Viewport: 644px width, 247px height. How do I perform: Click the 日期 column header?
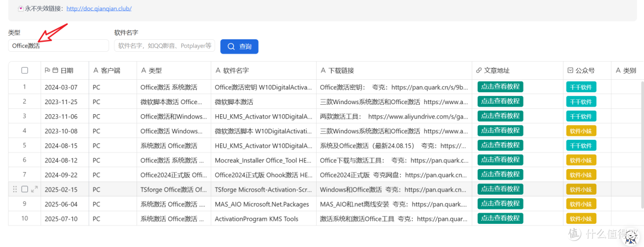(65, 70)
